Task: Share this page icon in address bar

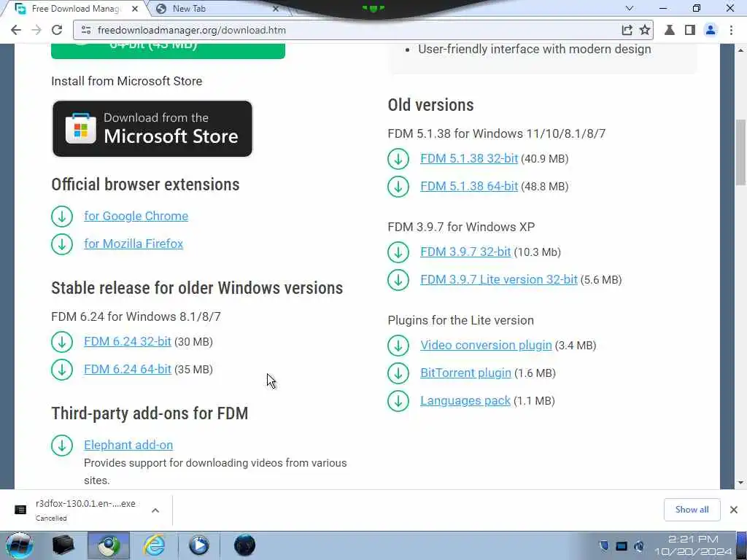Action: pyautogui.click(x=627, y=30)
